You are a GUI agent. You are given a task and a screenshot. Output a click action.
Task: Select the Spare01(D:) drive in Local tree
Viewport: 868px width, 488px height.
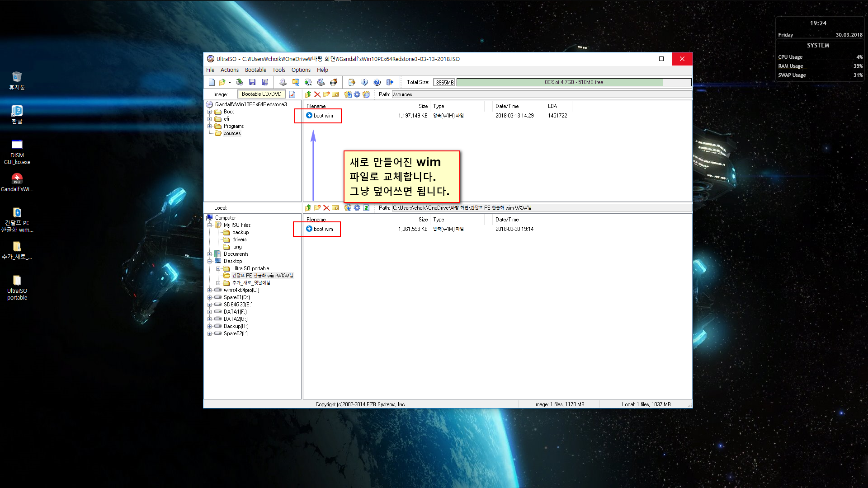point(236,297)
